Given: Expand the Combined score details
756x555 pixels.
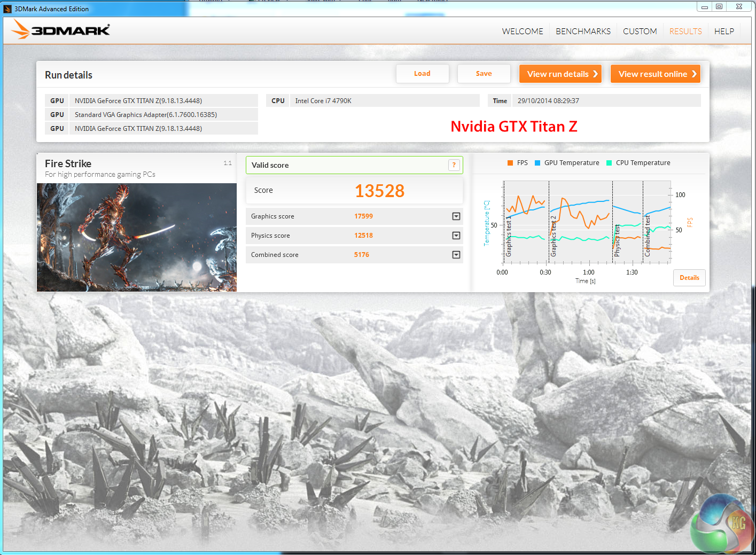Looking at the screenshot, I should click(456, 255).
